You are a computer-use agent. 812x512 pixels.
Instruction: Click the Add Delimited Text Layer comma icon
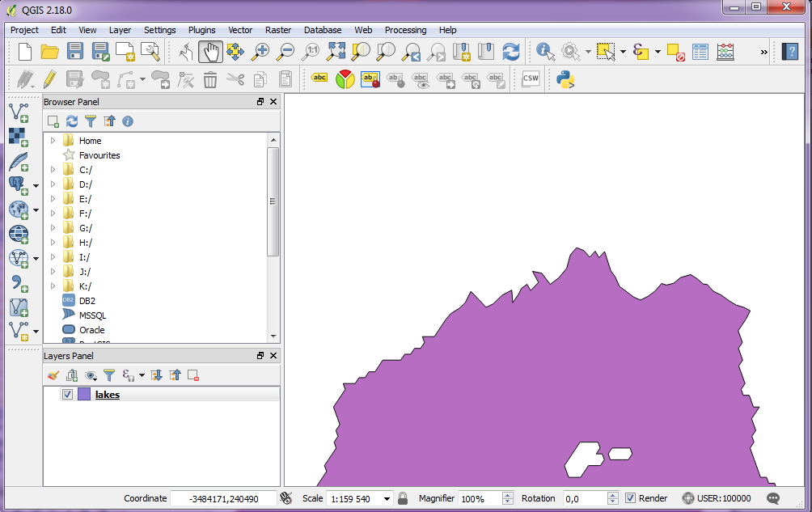click(x=19, y=282)
